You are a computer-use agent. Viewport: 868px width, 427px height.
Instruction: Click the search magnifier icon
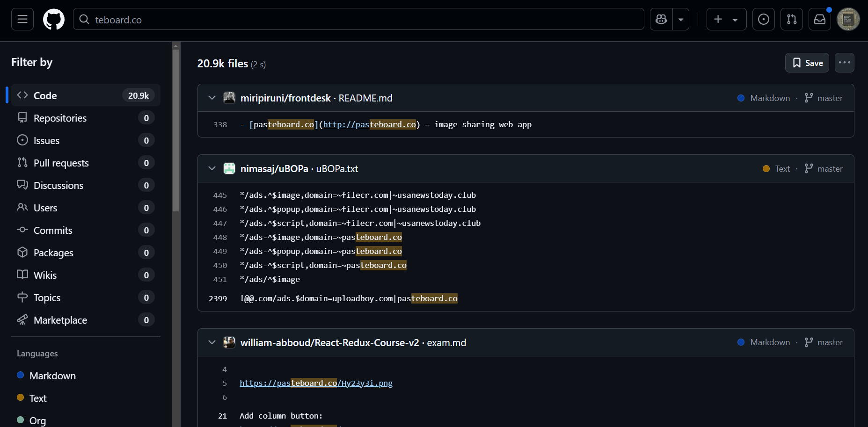click(84, 19)
